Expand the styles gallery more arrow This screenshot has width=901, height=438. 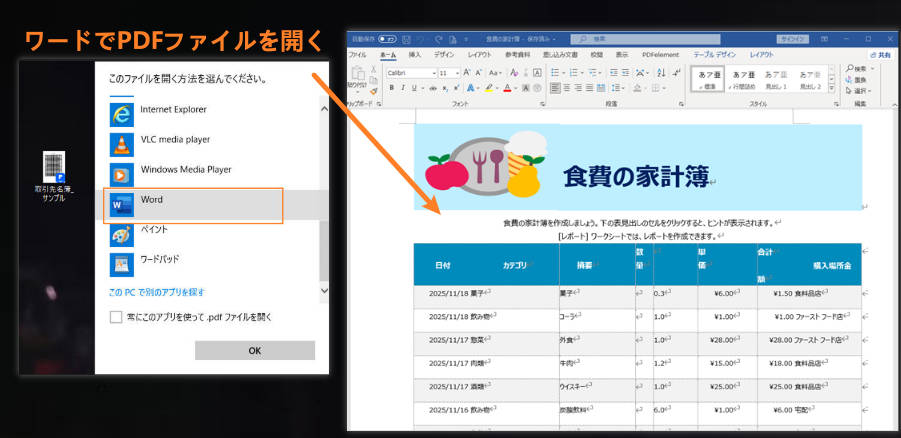(831, 88)
